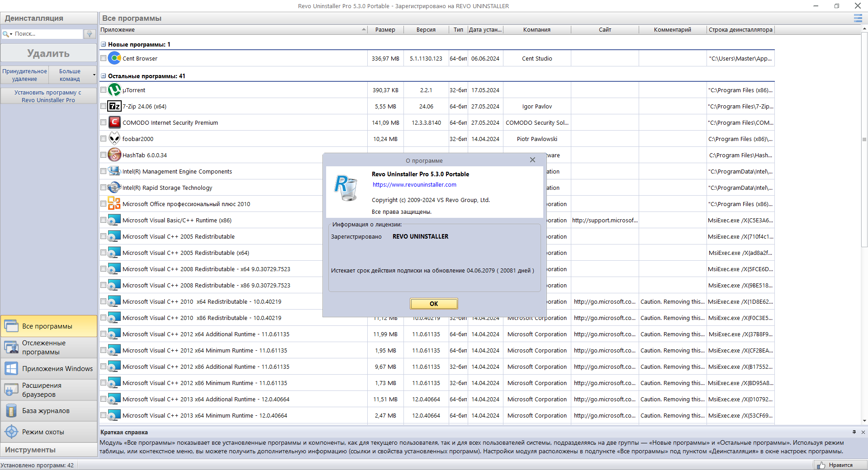Image resolution: width=868 pixels, height=470 pixels.
Task: Open the revouninstaller.com link
Action: click(414, 184)
